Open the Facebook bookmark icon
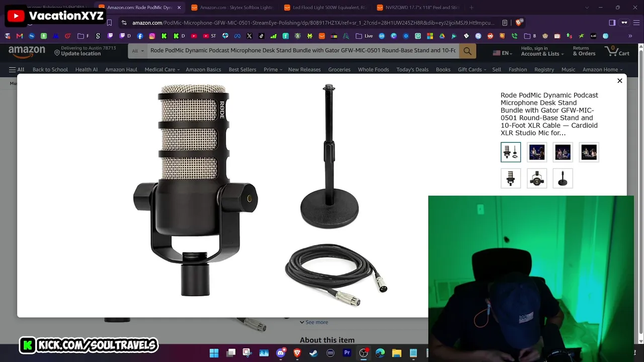 click(x=140, y=36)
